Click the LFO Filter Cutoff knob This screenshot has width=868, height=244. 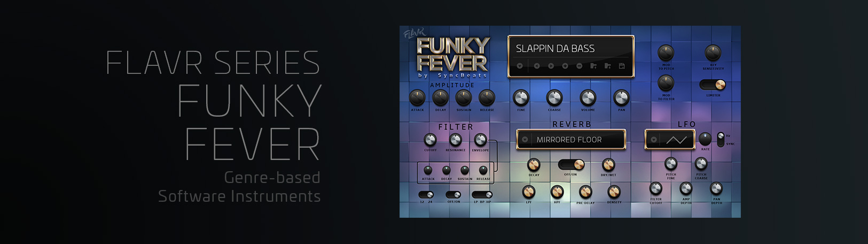coord(656,189)
